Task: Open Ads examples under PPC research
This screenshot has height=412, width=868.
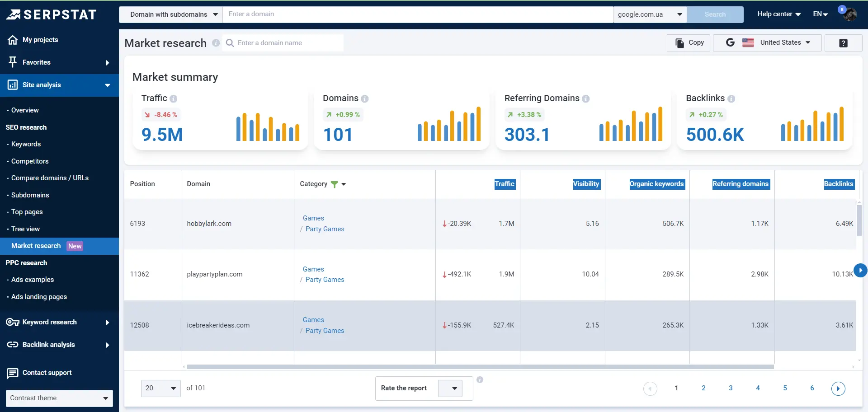Action: [33, 280]
